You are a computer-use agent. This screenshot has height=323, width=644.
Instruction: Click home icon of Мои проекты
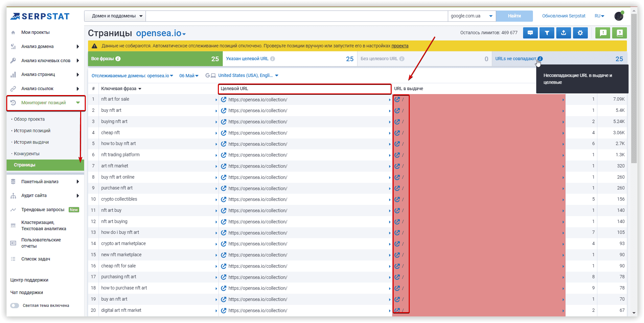tap(13, 33)
